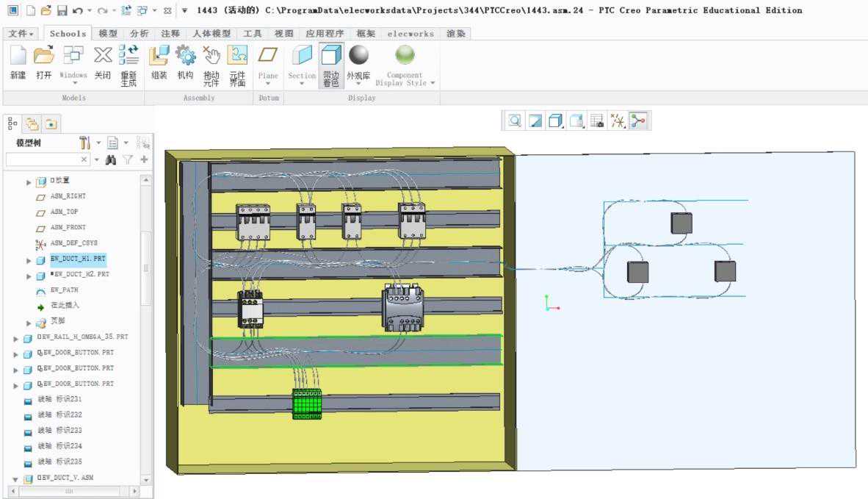The width and height of the screenshot is (868, 499).
Task: Switch to the 模型 ribbon tab
Action: tap(107, 34)
